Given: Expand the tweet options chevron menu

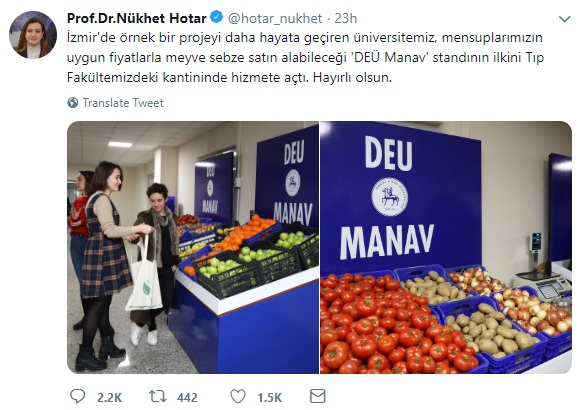Looking at the screenshot, I should [565, 18].
